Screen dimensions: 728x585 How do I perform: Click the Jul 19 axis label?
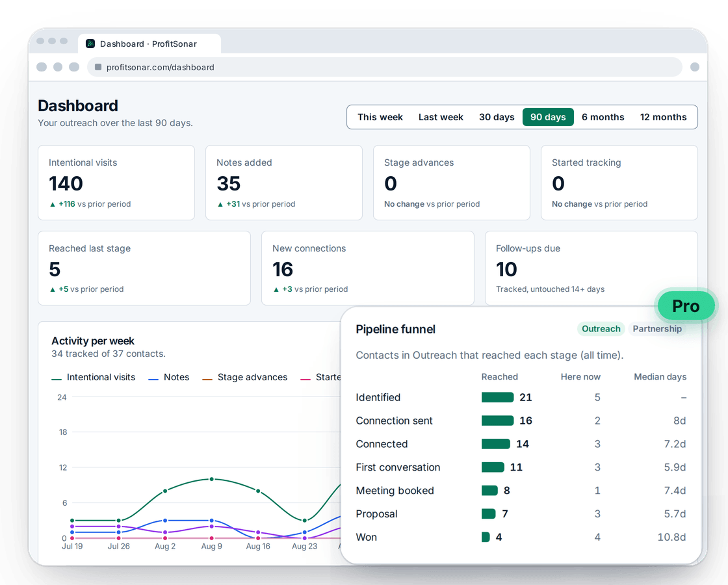tap(72, 547)
